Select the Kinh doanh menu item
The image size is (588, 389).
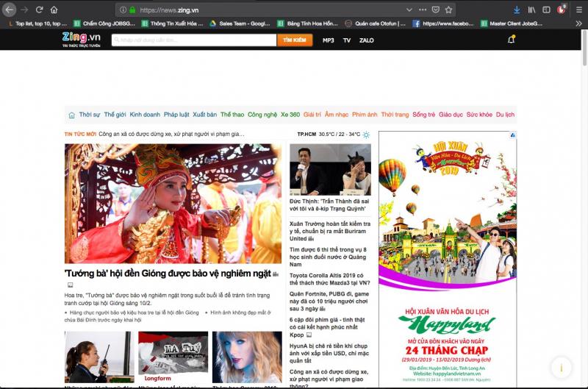coord(145,115)
